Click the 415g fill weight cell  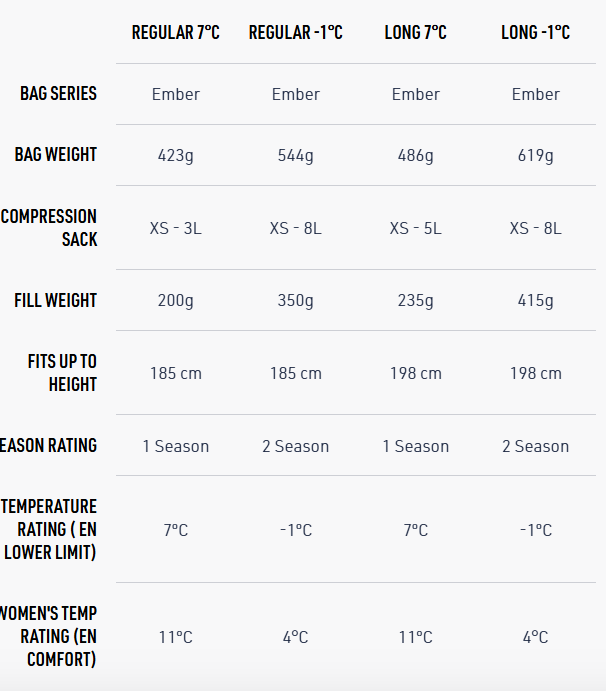535,300
